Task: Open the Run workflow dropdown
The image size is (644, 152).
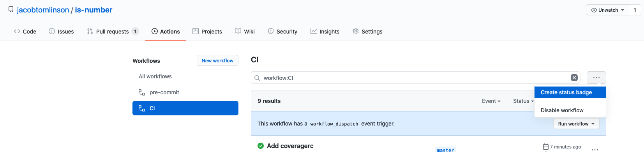Action: click(x=576, y=124)
